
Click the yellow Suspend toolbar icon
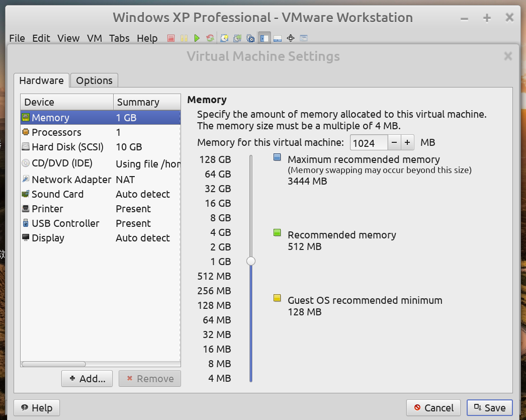pos(184,38)
